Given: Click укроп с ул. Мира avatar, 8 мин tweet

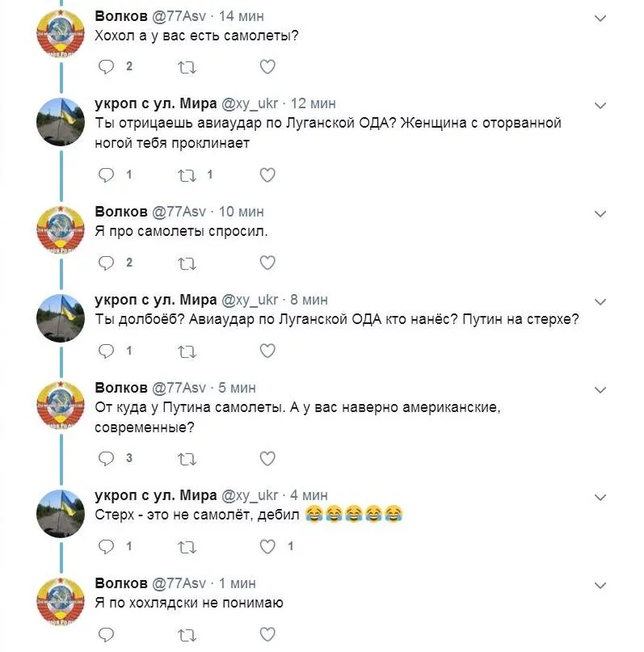Looking at the screenshot, I should pyautogui.click(x=61, y=318).
